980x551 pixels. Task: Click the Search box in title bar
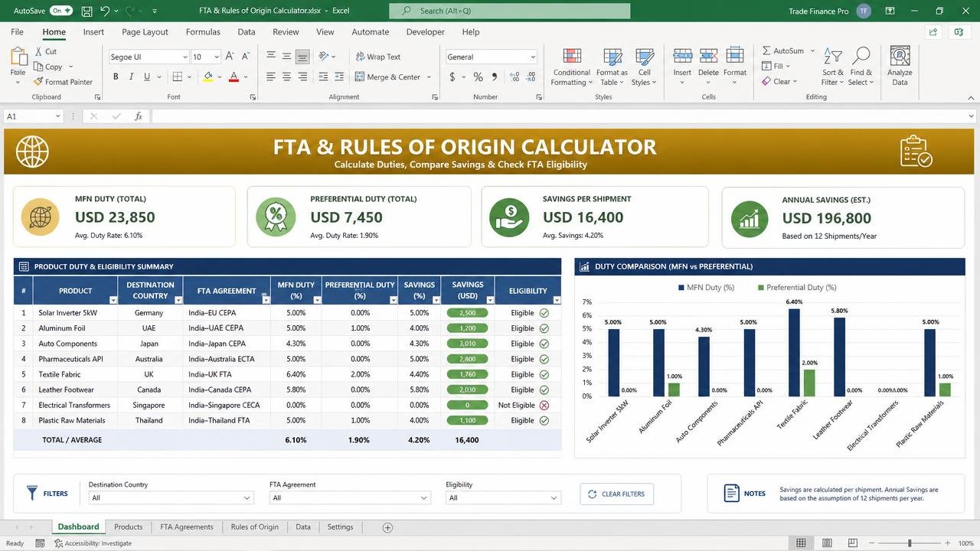pos(509,11)
